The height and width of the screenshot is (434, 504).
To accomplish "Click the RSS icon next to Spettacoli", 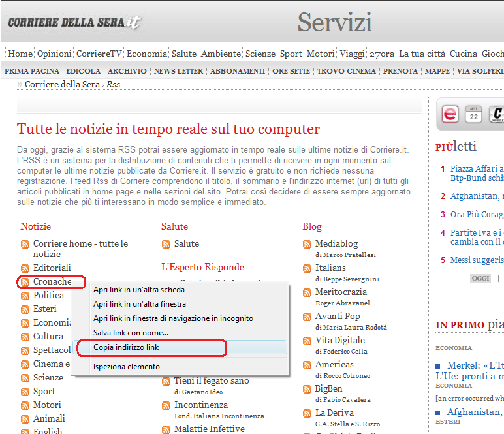I will (x=25, y=351).
